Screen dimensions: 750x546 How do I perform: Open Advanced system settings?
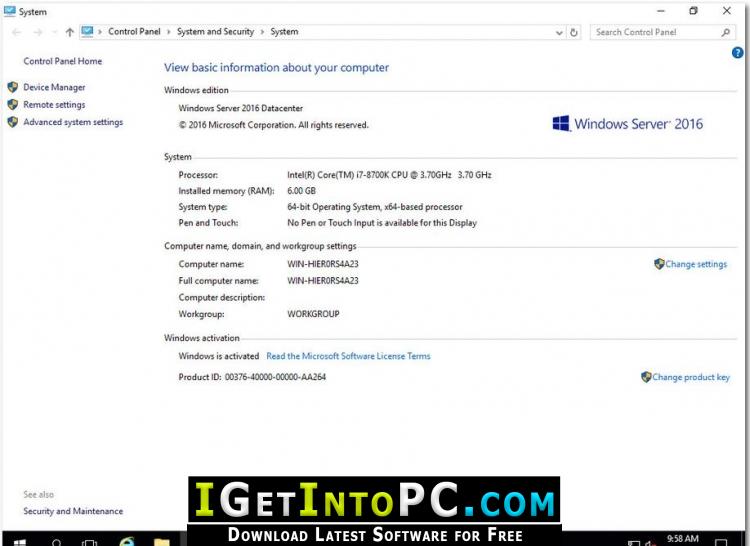point(73,122)
